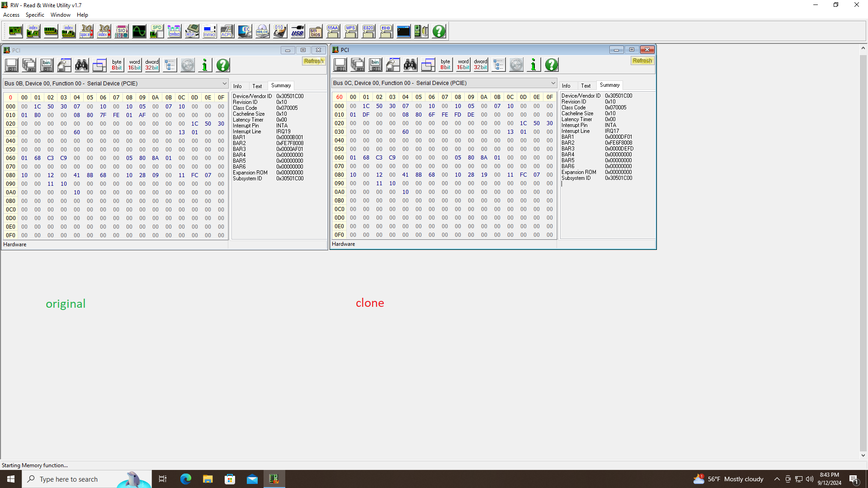Screen dimensions: 868x488
Task: Click the E820 memory map icon
Action: (x=368, y=31)
